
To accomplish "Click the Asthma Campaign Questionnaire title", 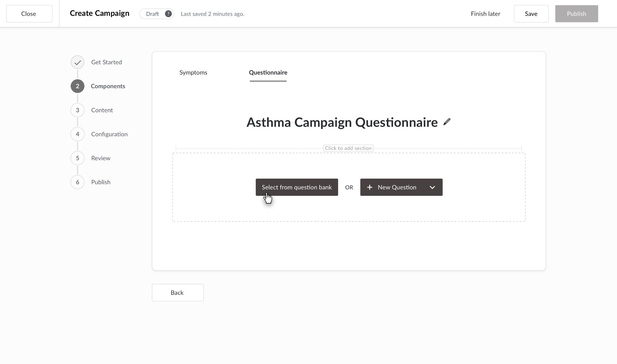I will tap(342, 122).
